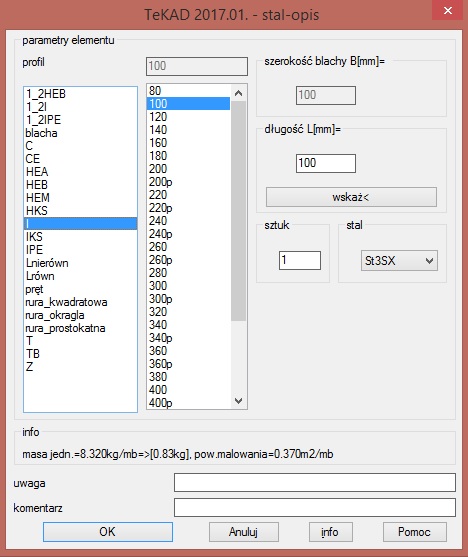Click the długość L[mm] input field
468x557 pixels.
pyautogui.click(x=326, y=163)
